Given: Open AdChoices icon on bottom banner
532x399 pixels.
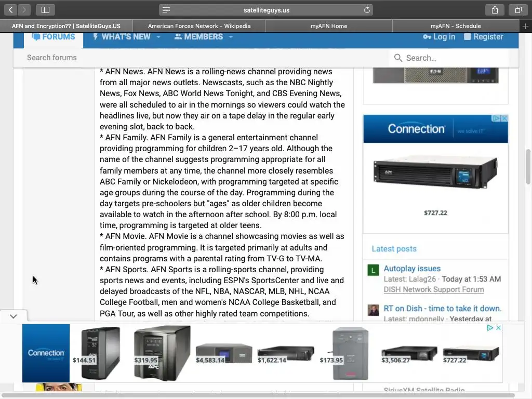Looking at the screenshot, I should (x=490, y=328).
